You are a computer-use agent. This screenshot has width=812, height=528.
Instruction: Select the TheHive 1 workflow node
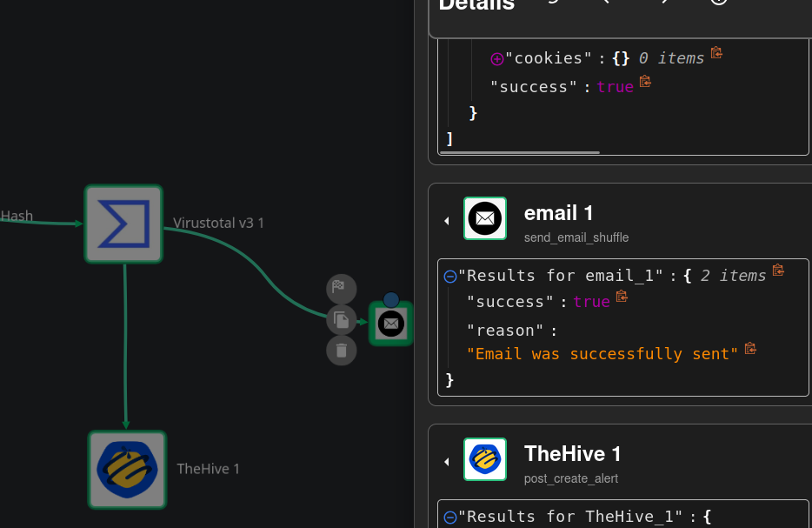pos(127,470)
